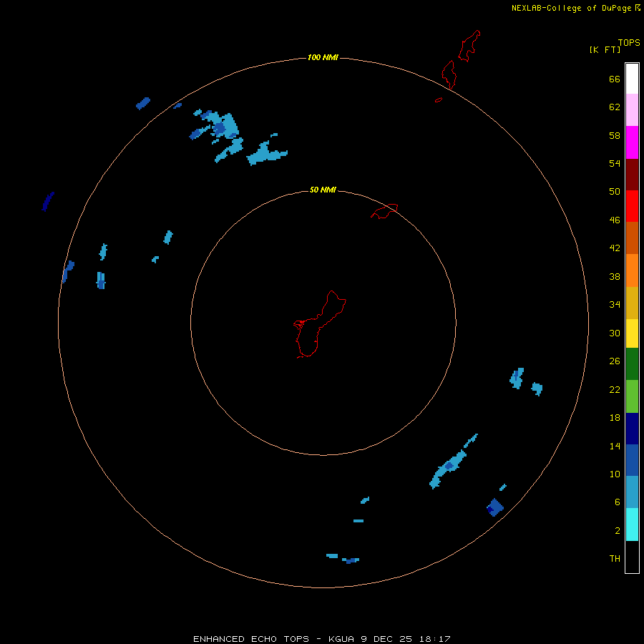The image size is (644, 644).
Task: Click the white swatch in the tops legend
Action: point(632,79)
